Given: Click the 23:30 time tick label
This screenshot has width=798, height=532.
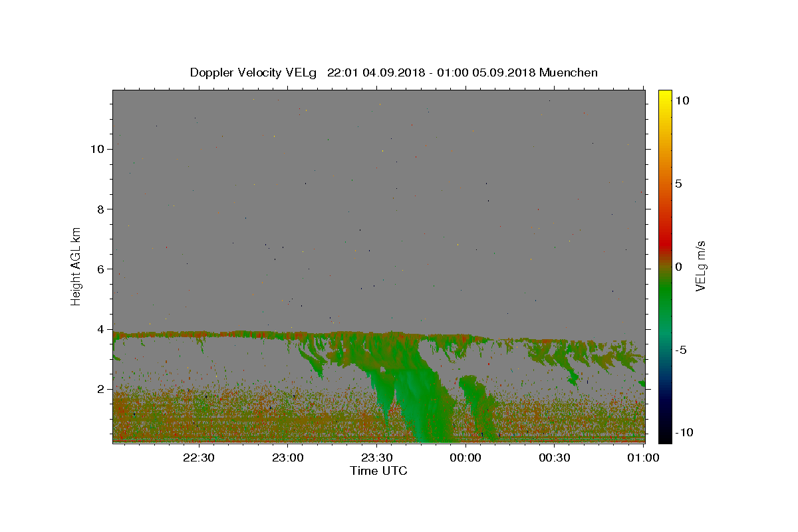Looking at the screenshot, I should click(376, 458).
